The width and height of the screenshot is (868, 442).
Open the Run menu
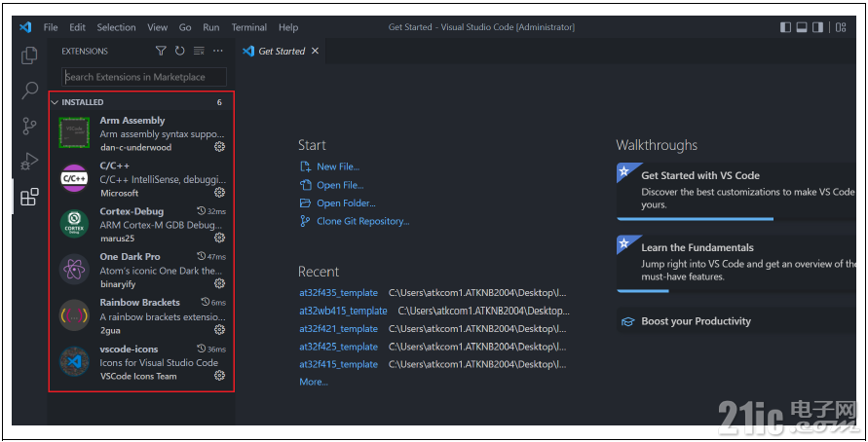coord(210,27)
